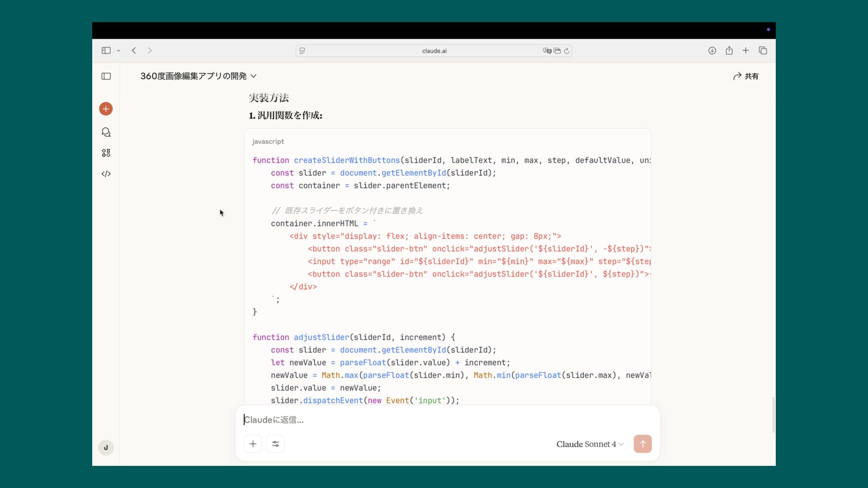868x488 pixels.
Task: Click the 共有 share button
Action: coord(746,76)
